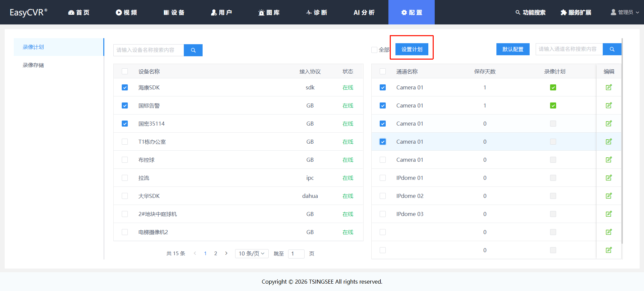Uncheck the 海康SDK device checkbox
The image size is (644, 291).
click(x=125, y=87)
